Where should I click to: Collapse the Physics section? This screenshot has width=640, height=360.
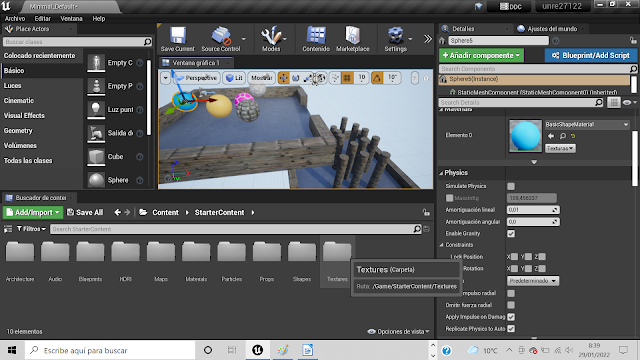[441, 173]
